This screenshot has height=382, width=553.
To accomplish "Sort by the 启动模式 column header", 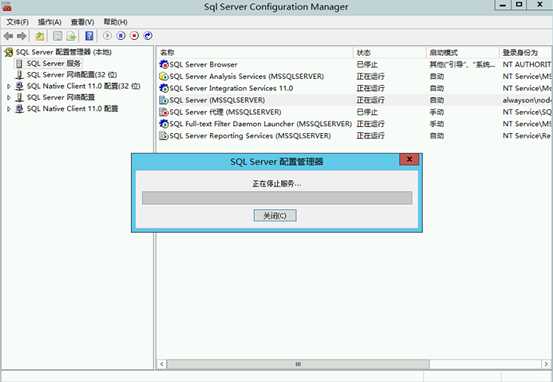I will 462,53.
